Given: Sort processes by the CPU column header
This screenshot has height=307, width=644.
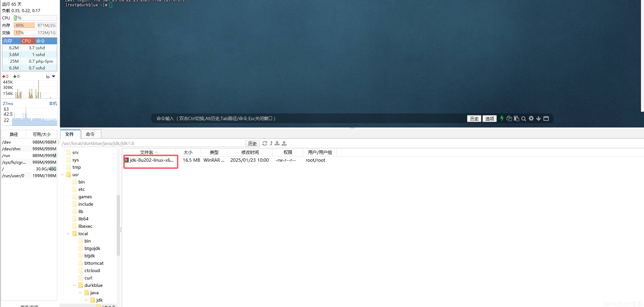Looking at the screenshot, I should pos(28,41).
